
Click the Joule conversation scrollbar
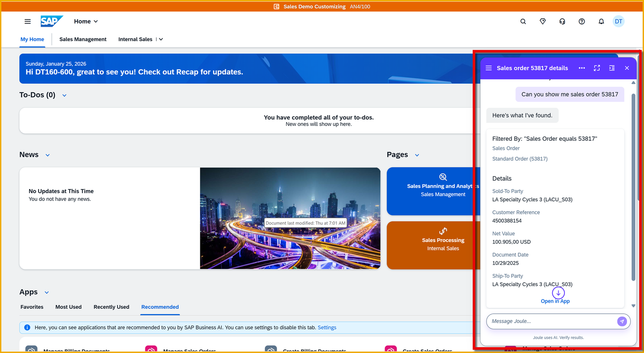click(x=633, y=188)
